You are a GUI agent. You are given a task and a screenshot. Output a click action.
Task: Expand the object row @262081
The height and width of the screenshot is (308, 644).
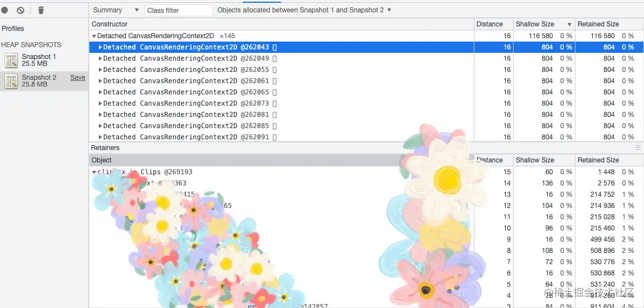coord(100,115)
